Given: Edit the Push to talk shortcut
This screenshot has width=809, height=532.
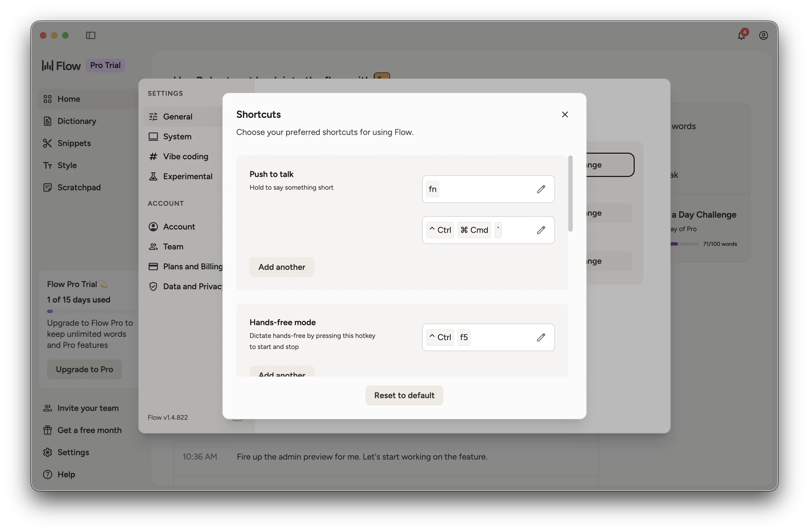Looking at the screenshot, I should 541,189.
